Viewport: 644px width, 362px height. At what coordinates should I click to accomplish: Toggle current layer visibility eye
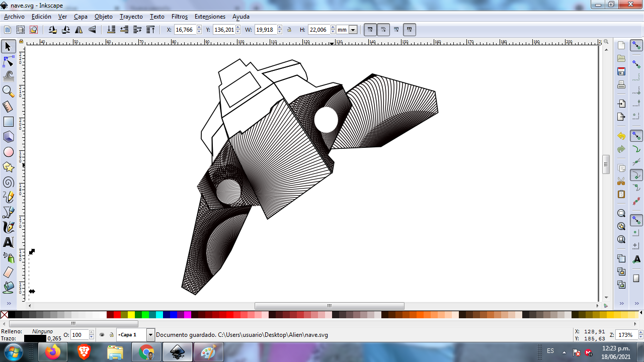coord(102,334)
